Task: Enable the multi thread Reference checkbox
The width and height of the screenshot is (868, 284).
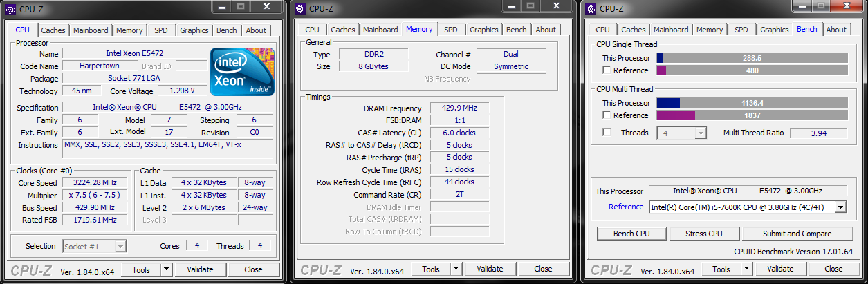Action: 607,115
